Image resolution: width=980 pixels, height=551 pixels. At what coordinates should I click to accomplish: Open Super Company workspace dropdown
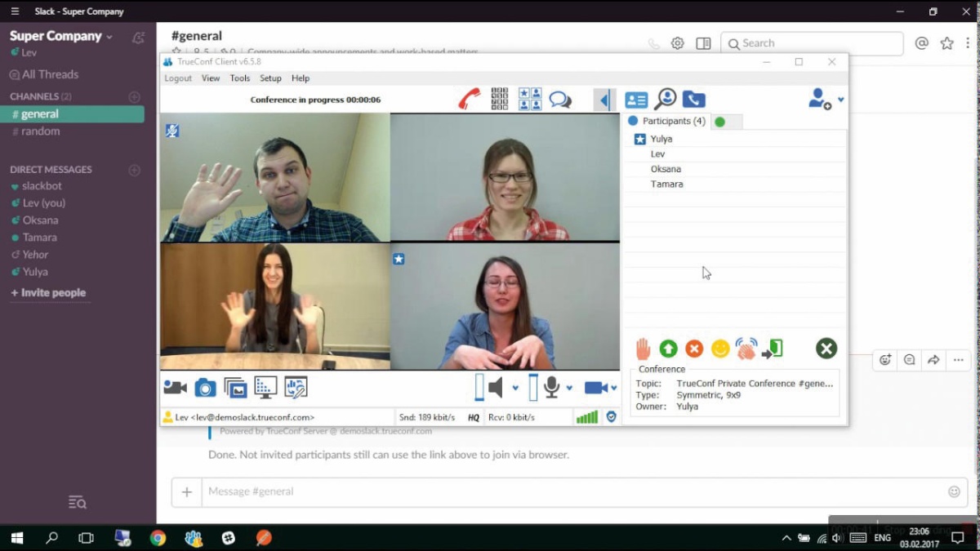pyautogui.click(x=61, y=36)
